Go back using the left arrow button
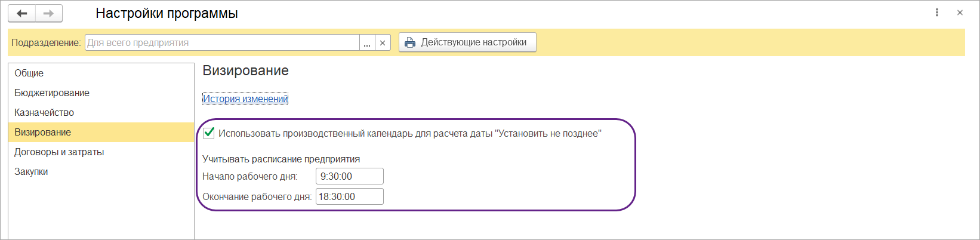Viewport: 980px width, 240px height. 22,13
